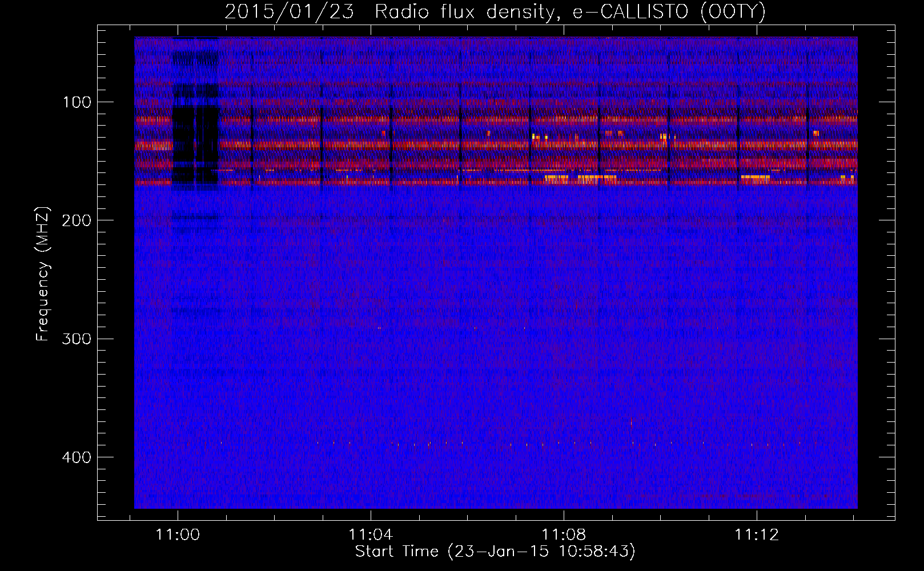Click the plot title 'Radio flux density, e-CALLISTO (OOTY)'
This screenshot has height=571, width=924.
click(x=570, y=12)
